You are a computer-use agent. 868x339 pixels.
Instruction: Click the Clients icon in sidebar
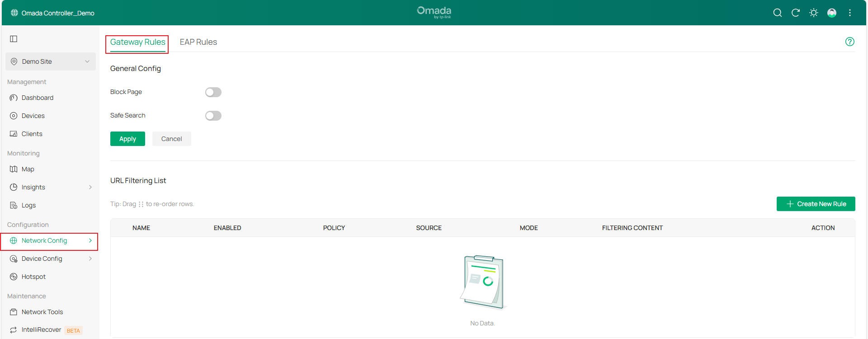coord(14,134)
